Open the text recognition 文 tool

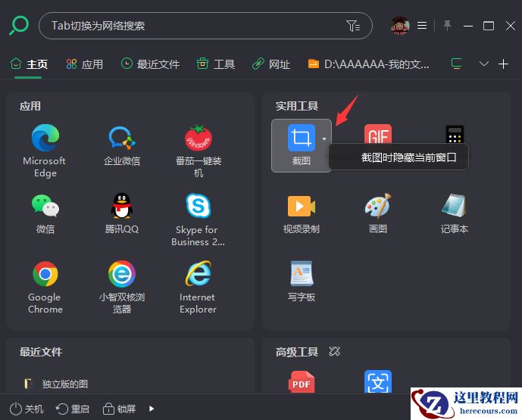pos(378,381)
